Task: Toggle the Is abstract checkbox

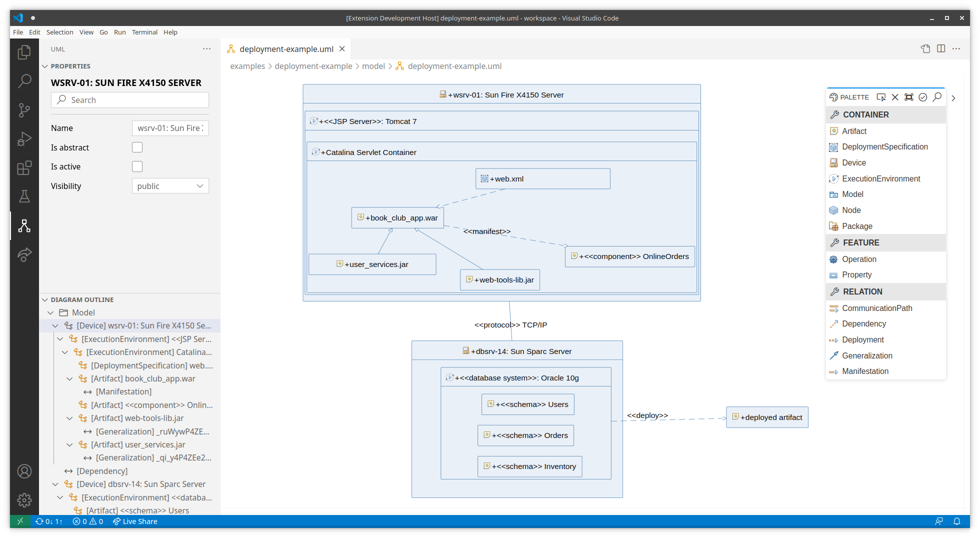Action: pyautogui.click(x=137, y=147)
